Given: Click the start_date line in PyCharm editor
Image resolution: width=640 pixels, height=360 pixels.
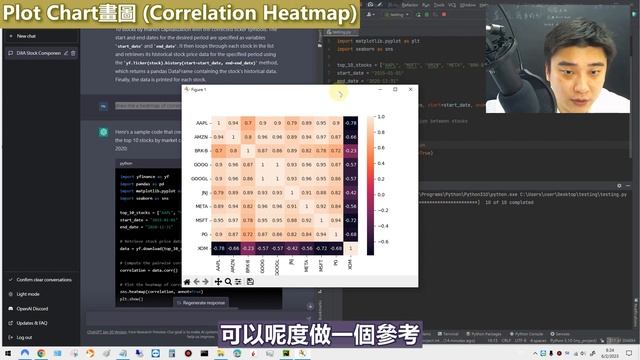Looking at the screenshot, I should [x=370, y=73].
